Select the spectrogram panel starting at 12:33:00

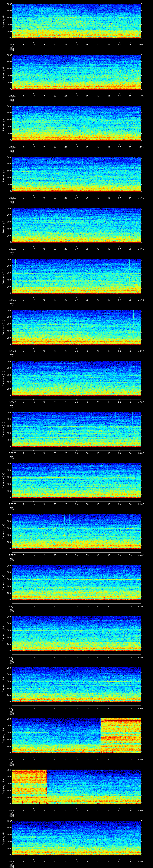click(x=76, y=225)
